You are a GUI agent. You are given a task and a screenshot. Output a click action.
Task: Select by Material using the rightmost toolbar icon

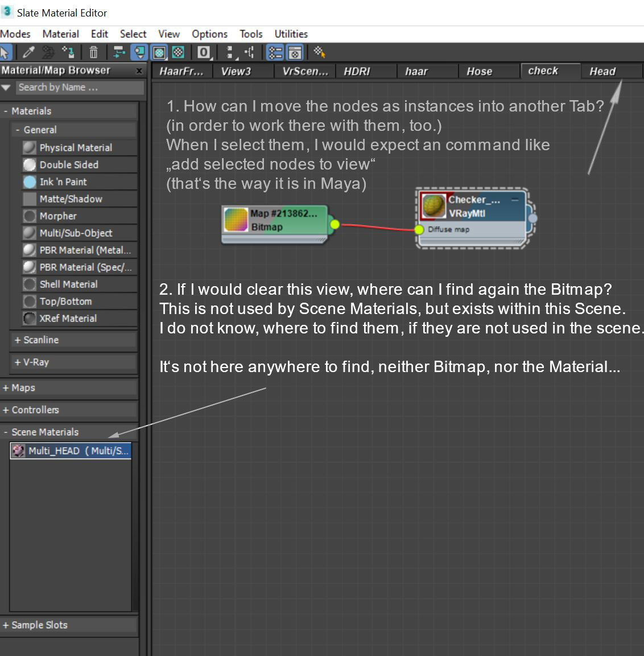point(319,52)
